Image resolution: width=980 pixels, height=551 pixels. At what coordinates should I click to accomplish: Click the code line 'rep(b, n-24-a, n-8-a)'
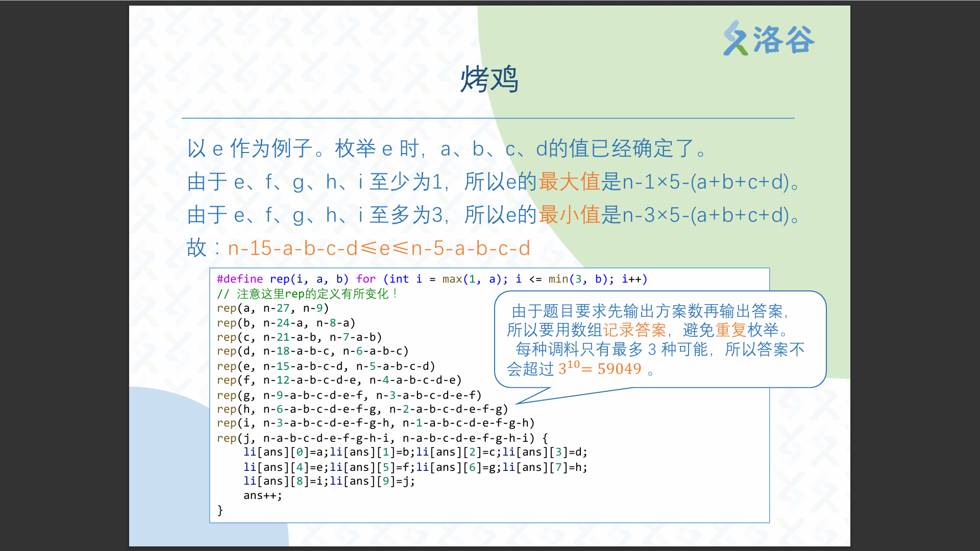[x=286, y=323]
